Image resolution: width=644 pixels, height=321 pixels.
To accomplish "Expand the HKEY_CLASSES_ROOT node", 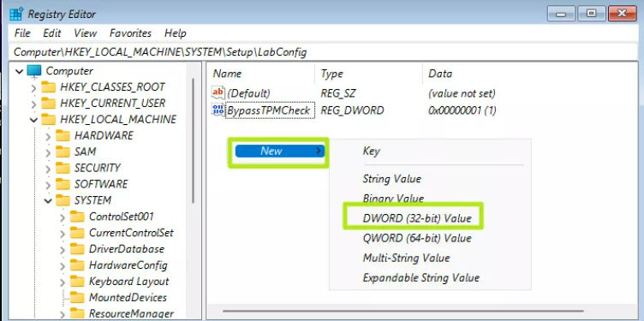I will [x=33, y=87].
